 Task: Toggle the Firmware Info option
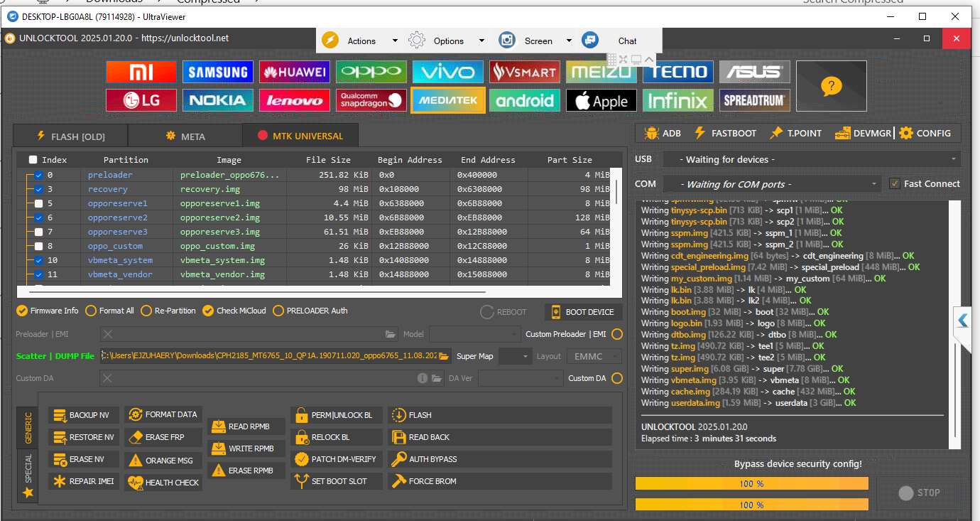[x=48, y=311]
